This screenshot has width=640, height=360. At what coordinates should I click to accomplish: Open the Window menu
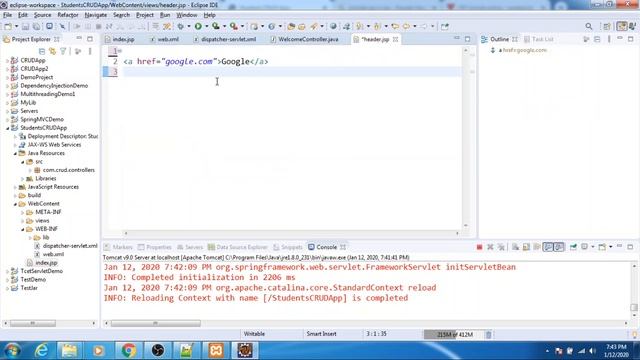click(187, 15)
